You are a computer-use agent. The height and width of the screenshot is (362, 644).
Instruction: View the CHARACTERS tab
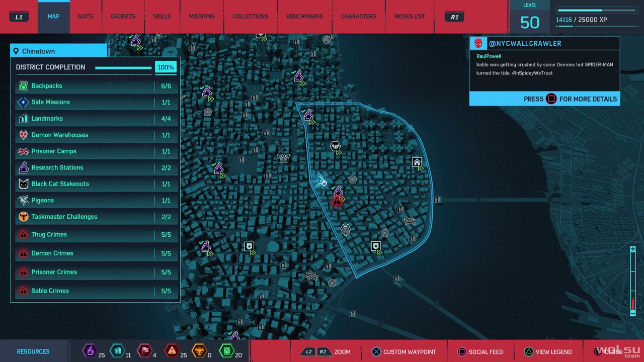359,17
